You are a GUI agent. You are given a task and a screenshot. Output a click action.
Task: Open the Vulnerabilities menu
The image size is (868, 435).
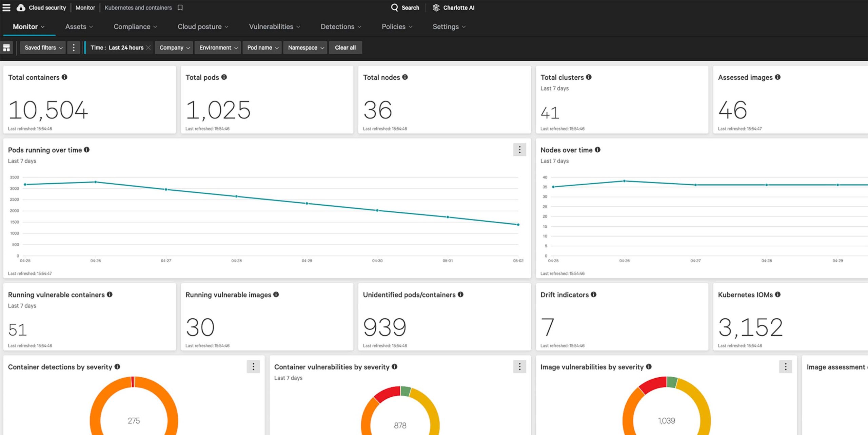click(x=274, y=26)
